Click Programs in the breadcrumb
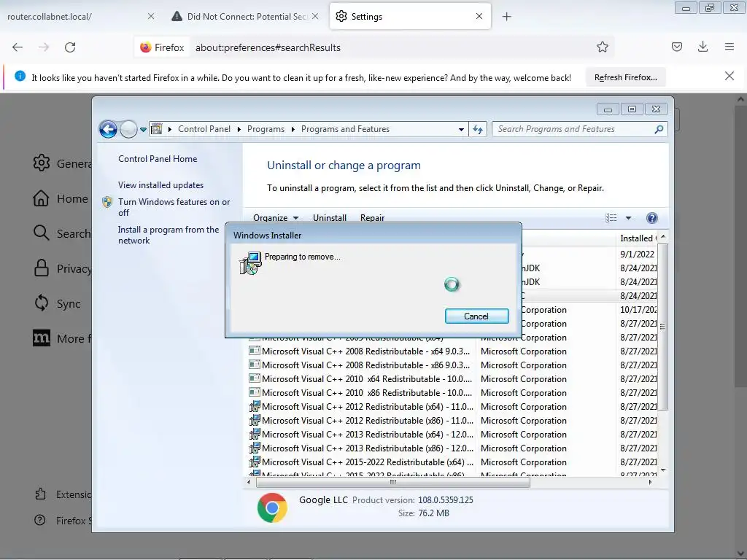This screenshot has width=747, height=560. [266, 129]
